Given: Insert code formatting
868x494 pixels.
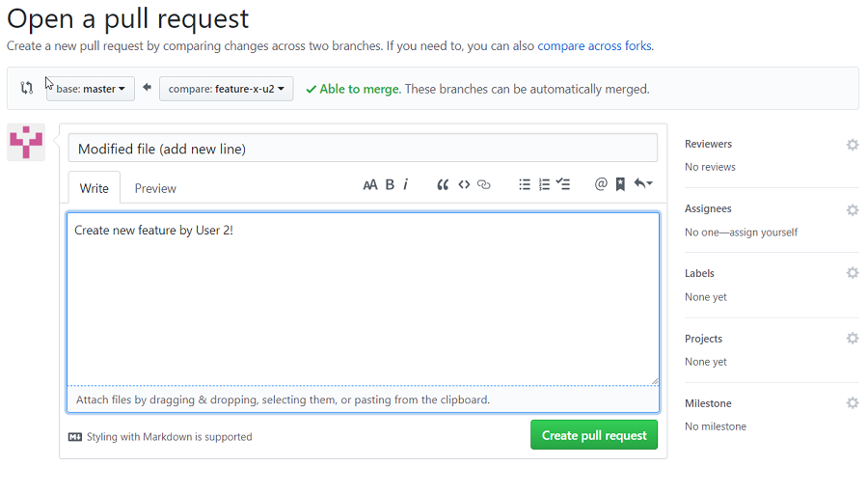Looking at the screenshot, I should 464,184.
